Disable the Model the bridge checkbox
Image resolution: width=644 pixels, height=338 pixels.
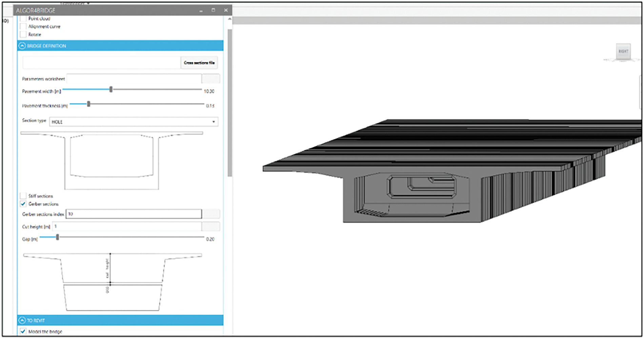(23, 332)
